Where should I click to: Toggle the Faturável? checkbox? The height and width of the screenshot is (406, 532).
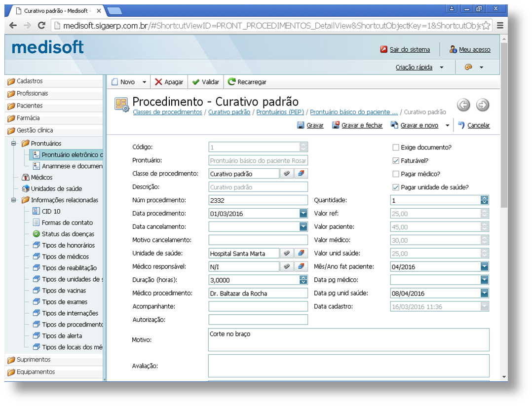(x=396, y=161)
